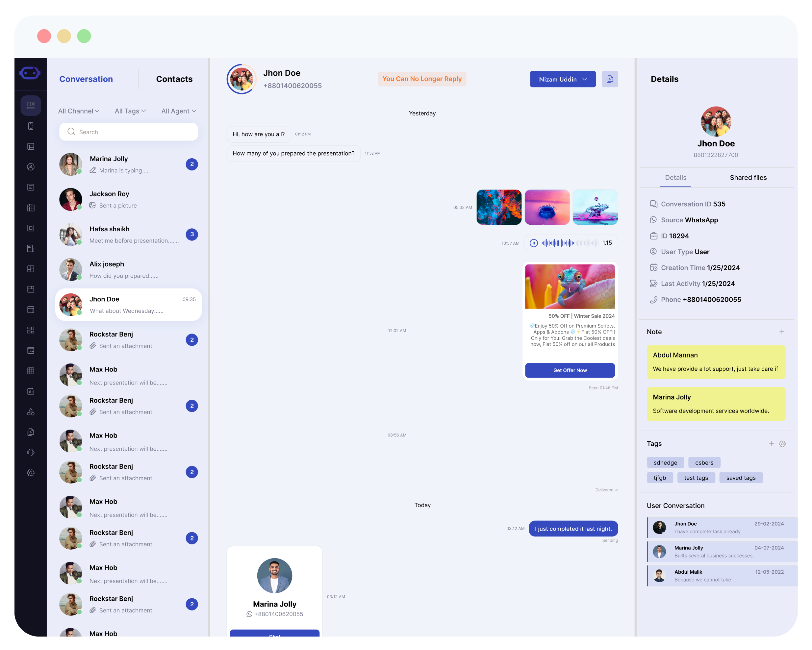Select the contacts tab icon in sidebar
812x650 pixels.
click(31, 166)
